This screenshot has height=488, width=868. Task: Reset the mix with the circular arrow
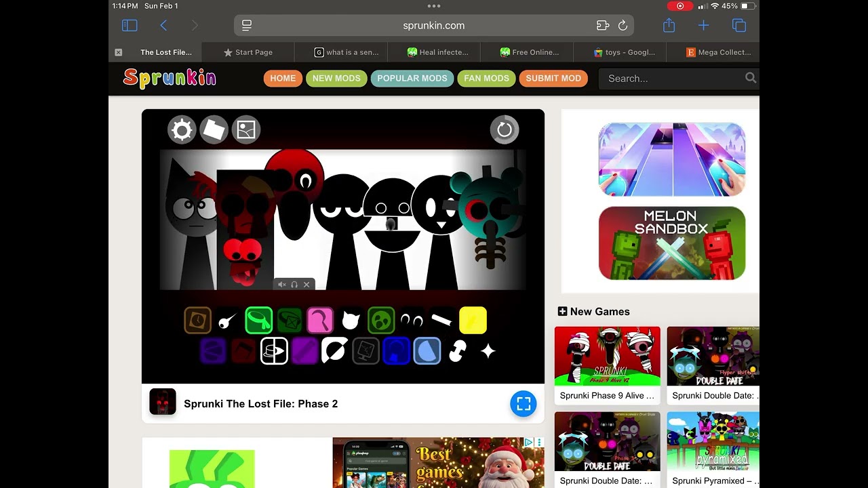pyautogui.click(x=505, y=129)
